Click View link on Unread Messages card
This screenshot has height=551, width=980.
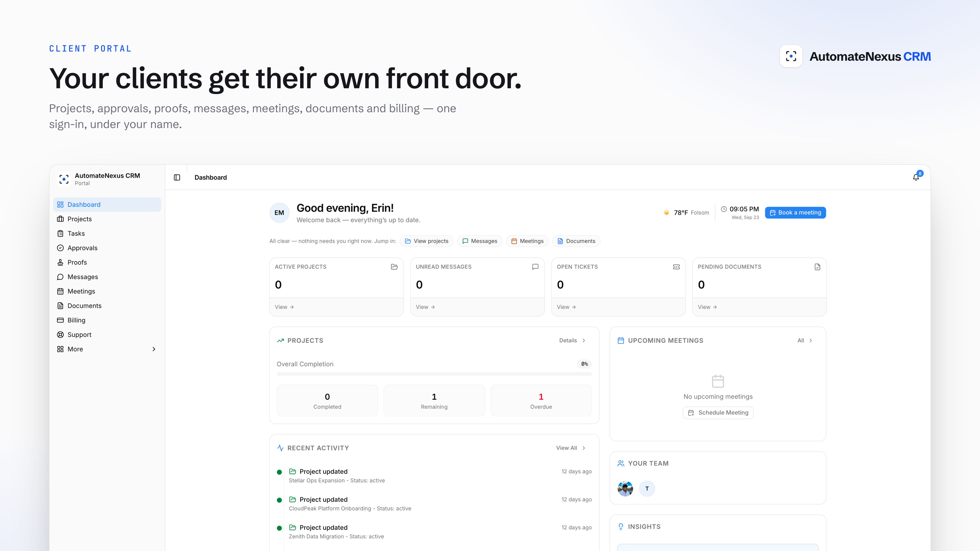tap(425, 307)
